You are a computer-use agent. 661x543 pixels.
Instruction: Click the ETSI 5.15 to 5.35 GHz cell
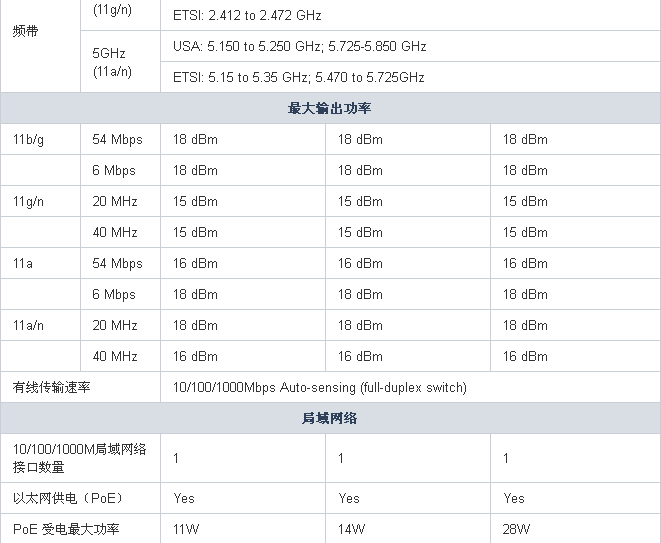[x=410, y=77]
